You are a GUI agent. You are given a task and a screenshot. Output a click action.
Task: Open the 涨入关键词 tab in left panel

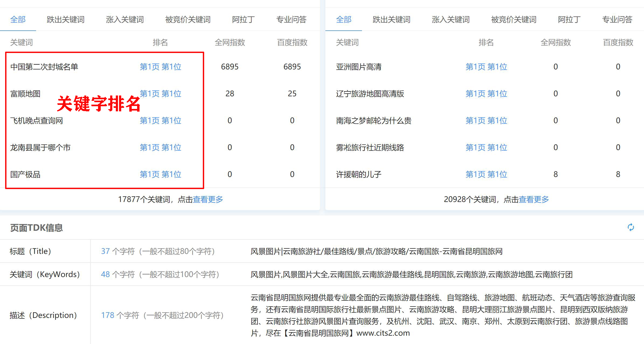(x=125, y=19)
